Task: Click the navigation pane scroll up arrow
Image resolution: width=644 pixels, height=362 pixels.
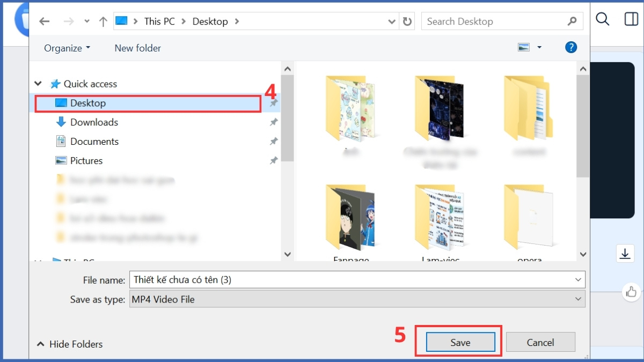Action: tap(288, 69)
